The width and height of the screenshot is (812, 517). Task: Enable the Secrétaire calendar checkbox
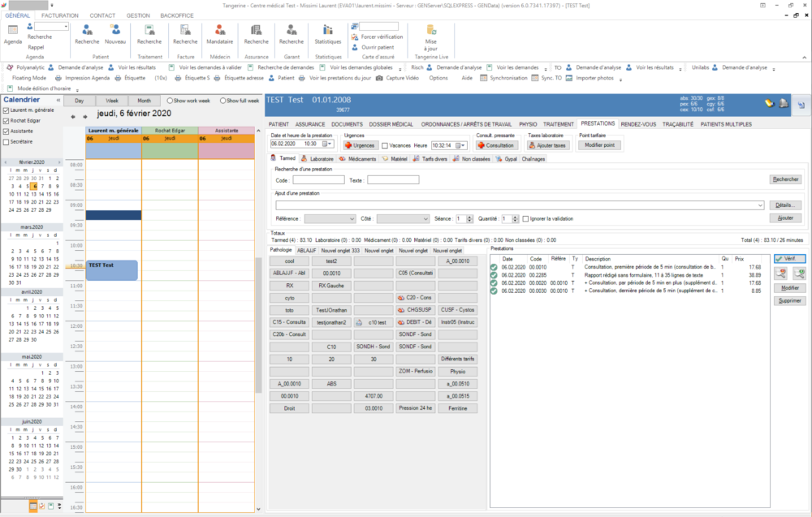pos(6,141)
